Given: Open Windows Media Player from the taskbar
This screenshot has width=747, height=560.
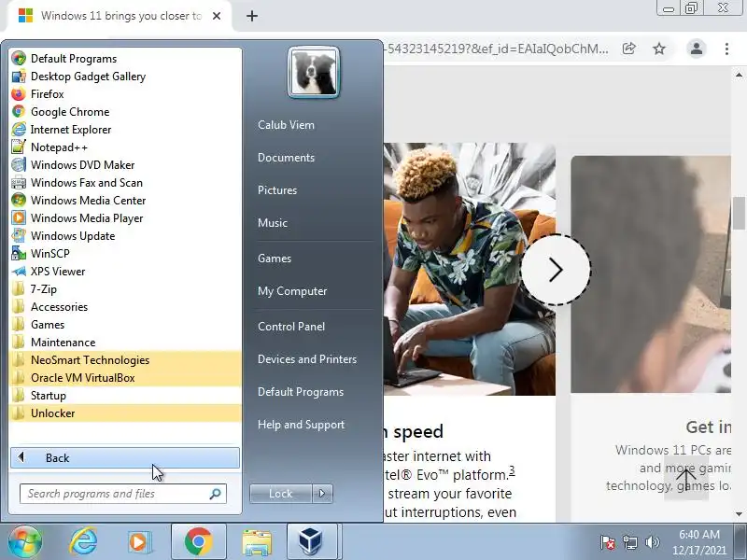Looking at the screenshot, I should point(139,542).
